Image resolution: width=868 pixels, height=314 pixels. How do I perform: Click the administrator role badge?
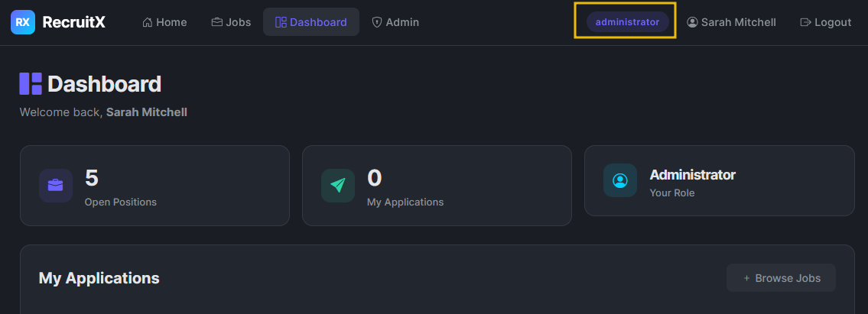coord(627,22)
